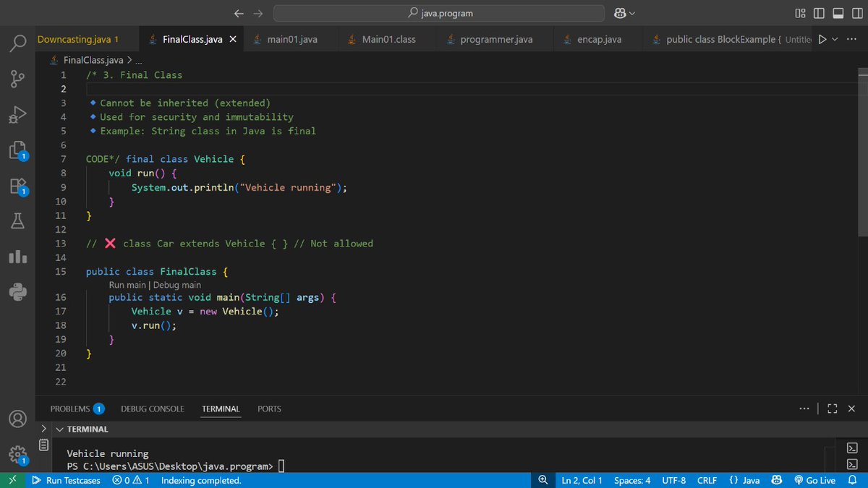This screenshot has height=488, width=868.
Task: Change the CRLF end-of-line selector
Action: [x=707, y=480]
